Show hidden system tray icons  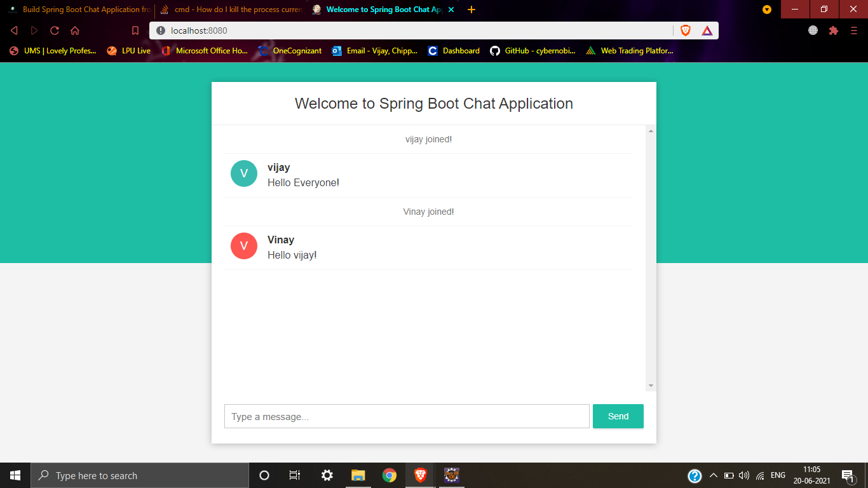(x=713, y=476)
